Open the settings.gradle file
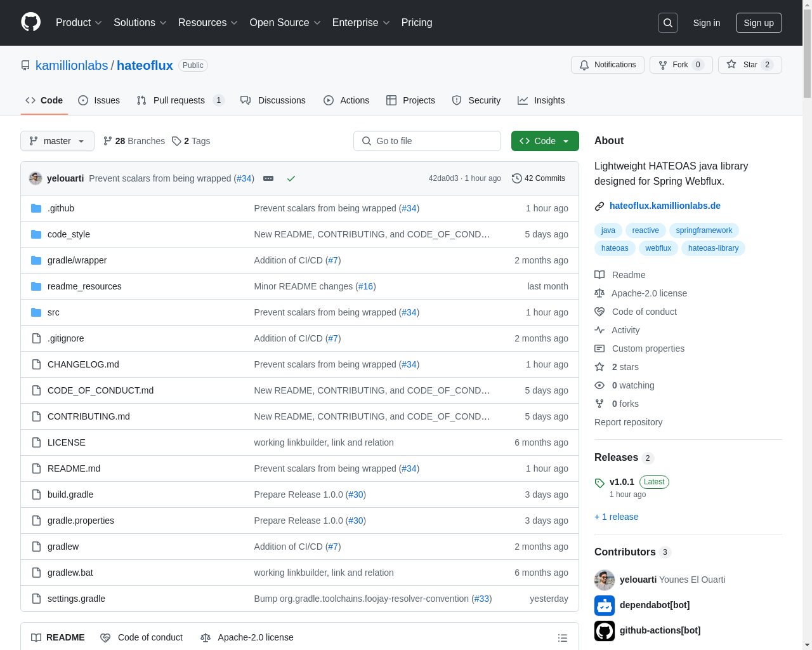812x650 pixels. pos(76,599)
